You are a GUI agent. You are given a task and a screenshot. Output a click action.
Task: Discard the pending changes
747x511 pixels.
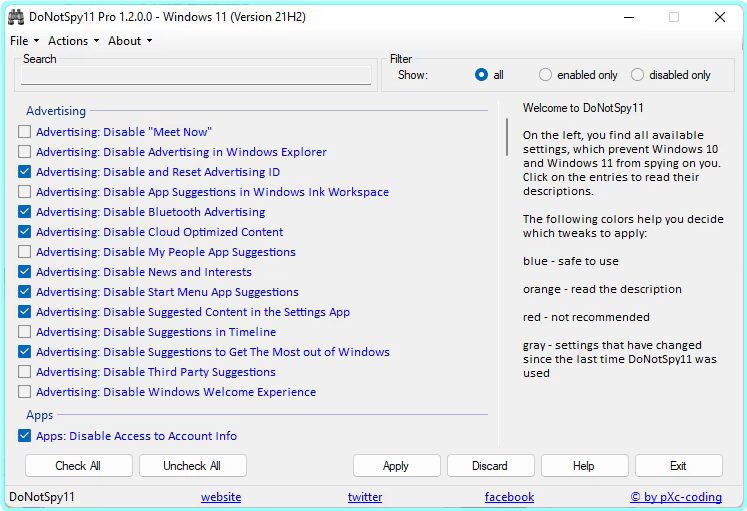tap(490, 465)
